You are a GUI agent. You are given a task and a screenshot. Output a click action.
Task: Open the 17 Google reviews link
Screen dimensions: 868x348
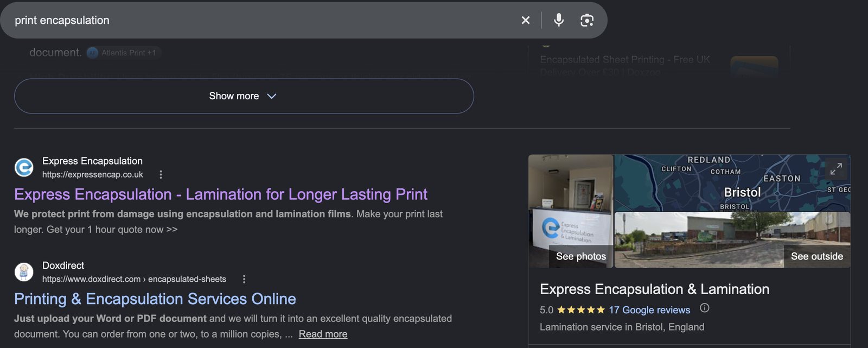[x=649, y=310]
